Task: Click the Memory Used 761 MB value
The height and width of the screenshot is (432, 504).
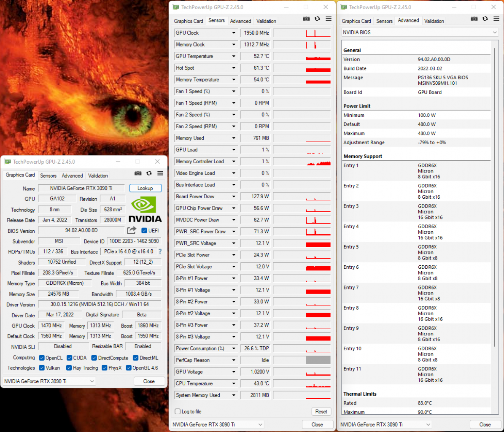Action: pyautogui.click(x=256, y=138)
